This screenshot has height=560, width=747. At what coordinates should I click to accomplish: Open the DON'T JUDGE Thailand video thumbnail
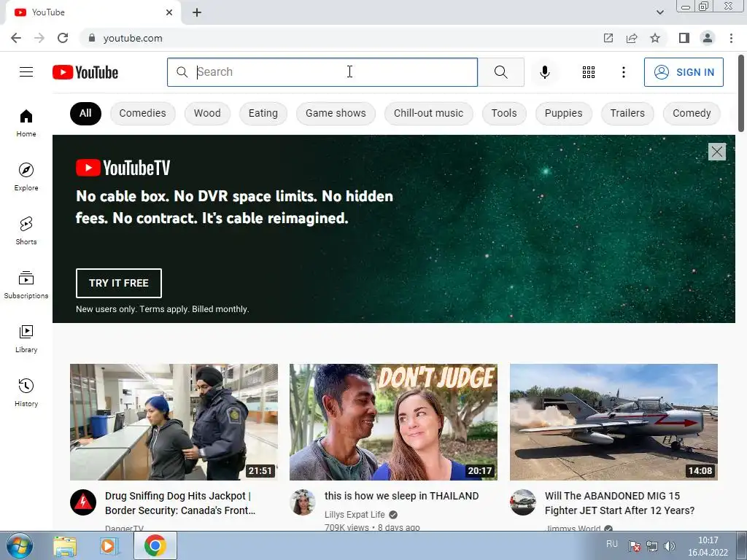pyautogui.click(x=393, y=422)
